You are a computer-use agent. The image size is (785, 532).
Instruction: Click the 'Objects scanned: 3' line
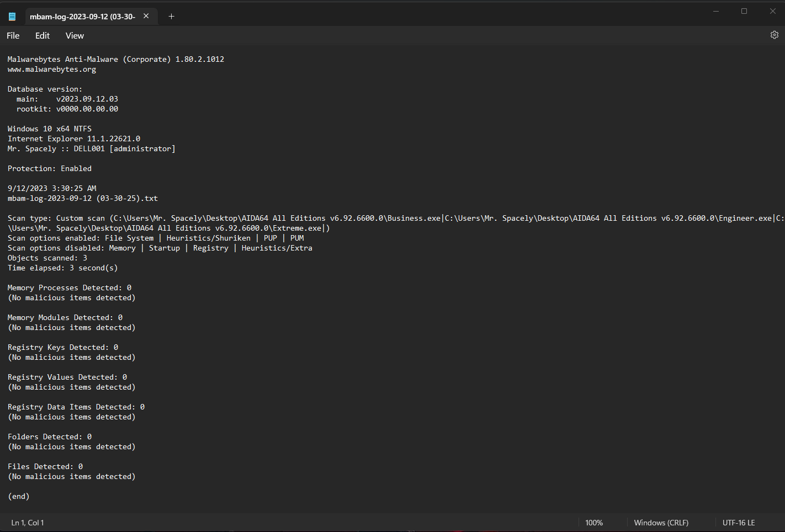point(47,258)
